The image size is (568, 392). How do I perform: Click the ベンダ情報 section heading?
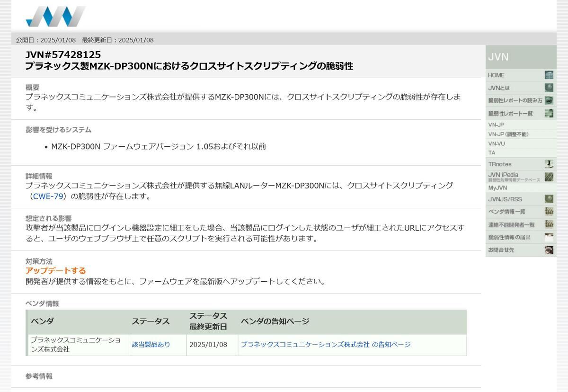pos(42,303)
